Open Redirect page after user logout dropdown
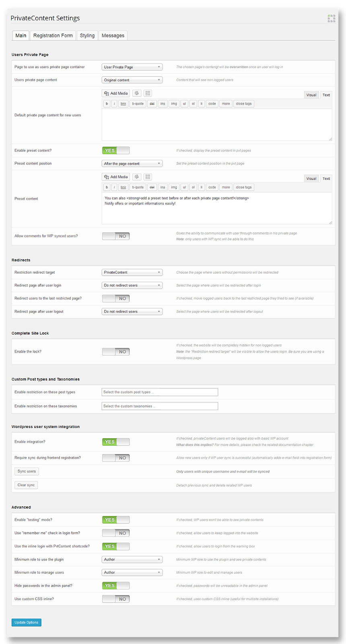The height and width of the screenshot is (644, 346). click(x=132, y=312)
